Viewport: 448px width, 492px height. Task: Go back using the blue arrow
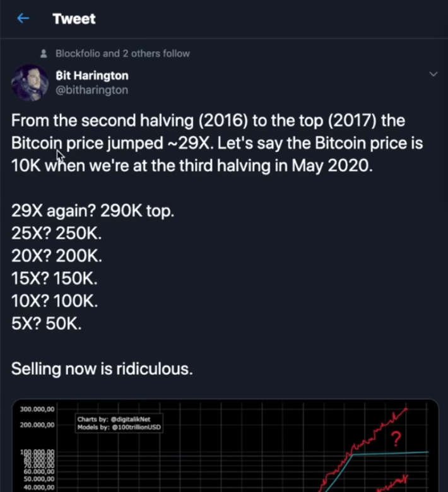point(23,18)
